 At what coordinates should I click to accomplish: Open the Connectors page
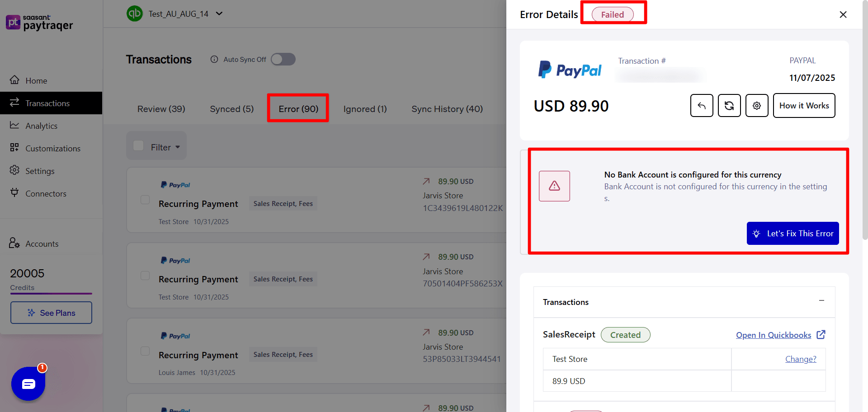coord(46,193)
